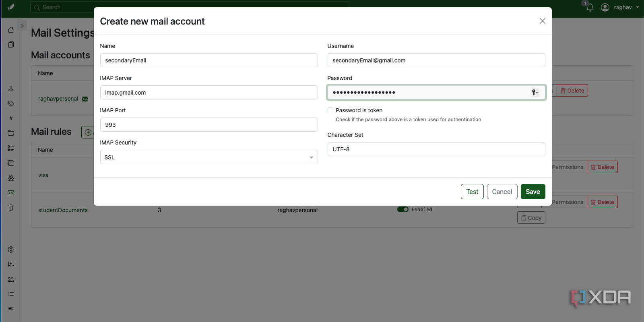Screen dimensions: 644x322
Task: Open Document types hash icon
Action: point(11,118)
